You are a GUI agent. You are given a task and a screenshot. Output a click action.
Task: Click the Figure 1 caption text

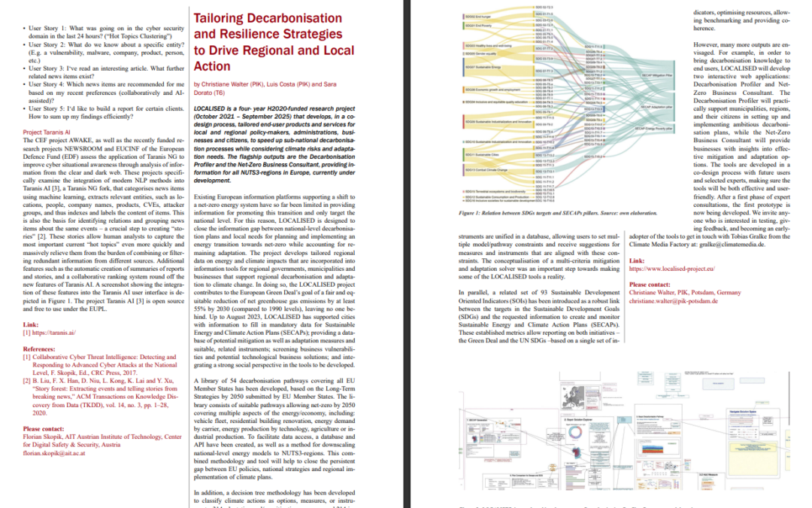point(558,213)
